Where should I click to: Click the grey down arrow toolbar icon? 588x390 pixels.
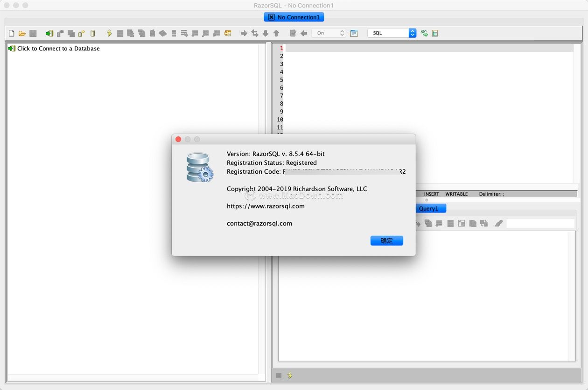(x=266, y=33)
